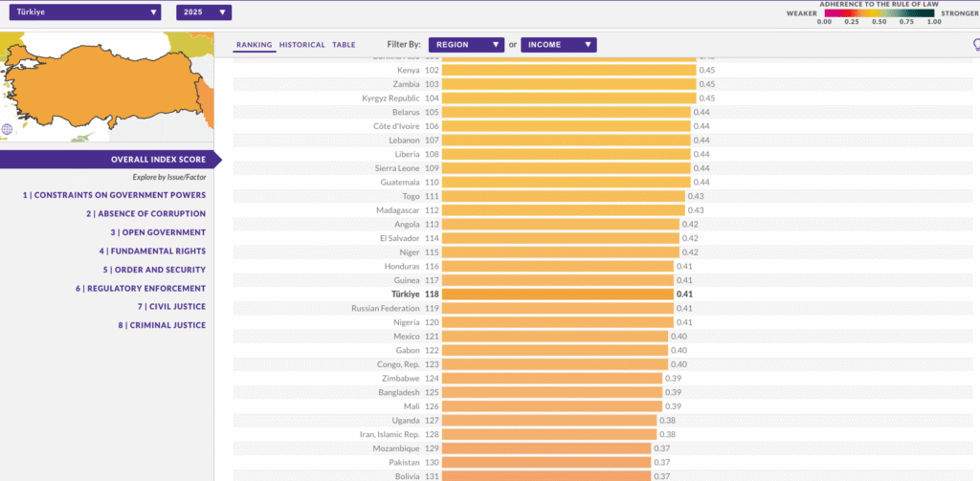Select the Ranking tab
This screenshot has width=980, height=481.
coord(254,45)
